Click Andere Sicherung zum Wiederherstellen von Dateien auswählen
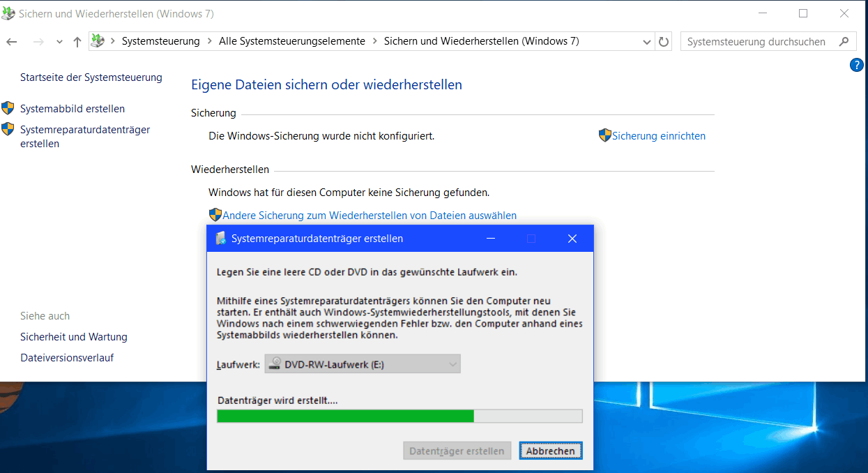This screenshot has width=868, height=473. 370,216
